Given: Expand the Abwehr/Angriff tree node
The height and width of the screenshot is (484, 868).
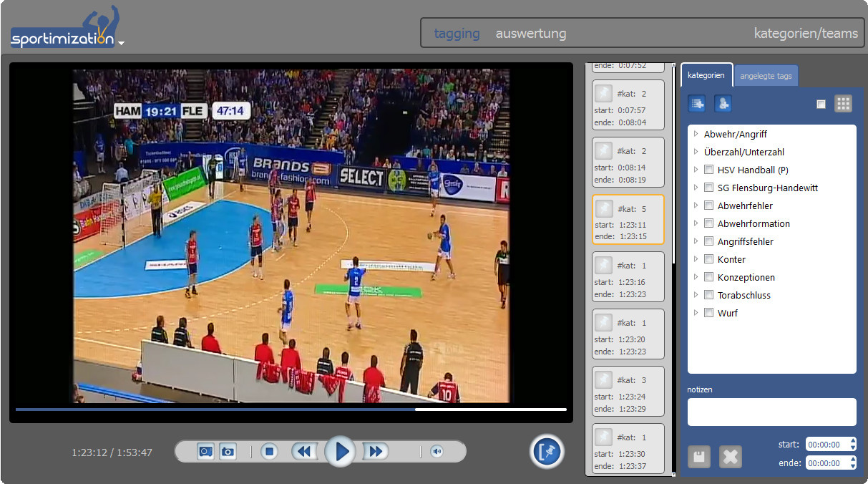Looking at the screenshot, I should point(696,134).
